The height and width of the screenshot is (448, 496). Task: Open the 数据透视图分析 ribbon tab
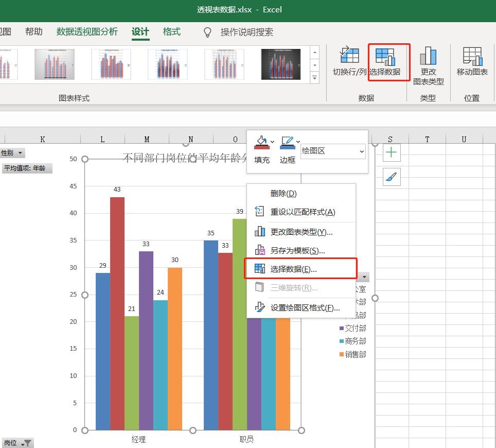[87, 32]
